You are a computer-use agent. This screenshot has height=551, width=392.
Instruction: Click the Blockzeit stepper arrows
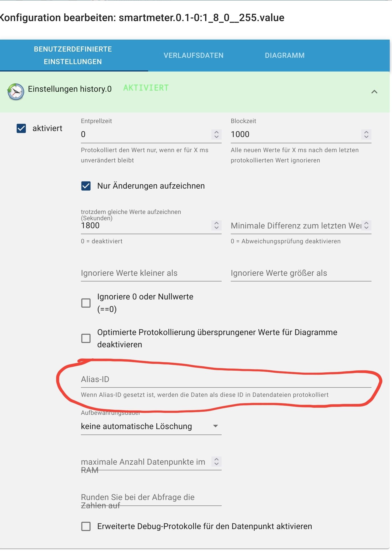366,134
